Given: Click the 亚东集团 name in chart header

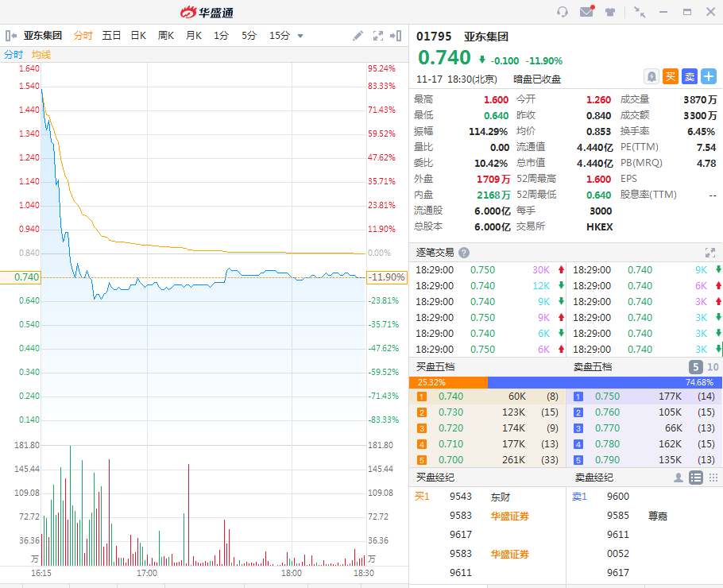Looking at the screenshot, I should coord(43,36).
